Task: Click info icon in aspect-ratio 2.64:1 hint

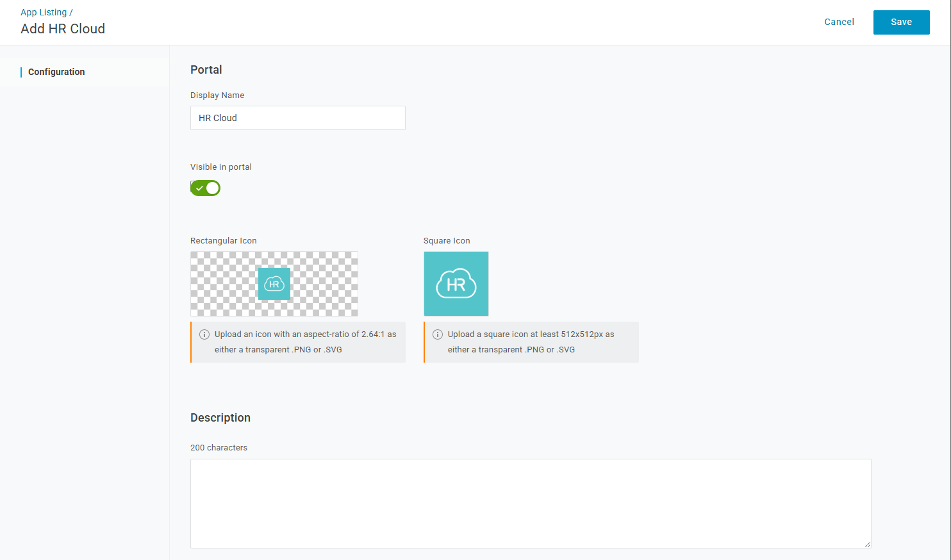Action: pos(204,334)
